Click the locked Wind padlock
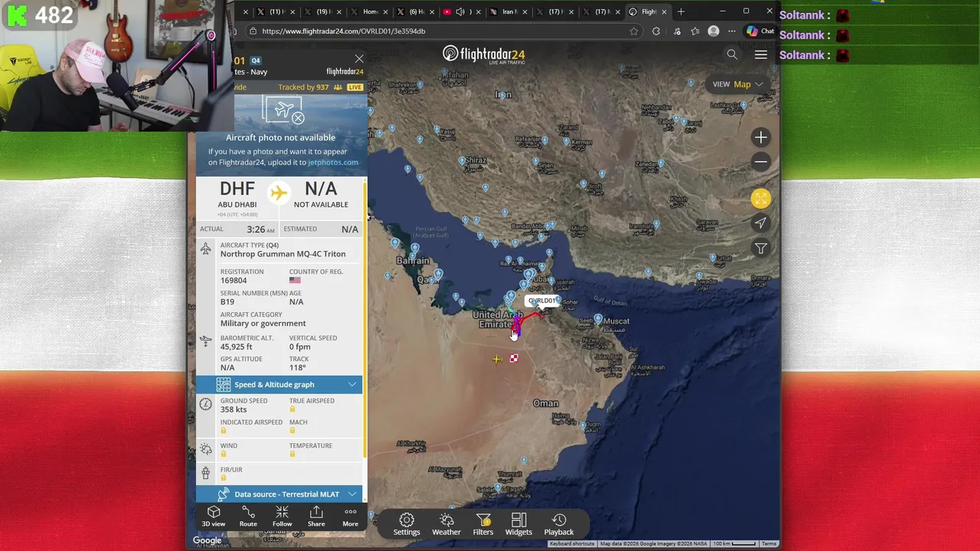 [223, 454]
